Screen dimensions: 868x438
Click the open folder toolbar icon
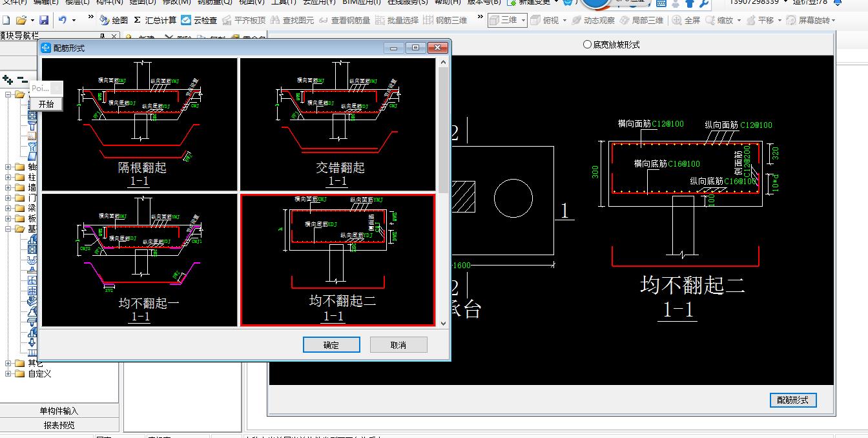click(21, 20)
